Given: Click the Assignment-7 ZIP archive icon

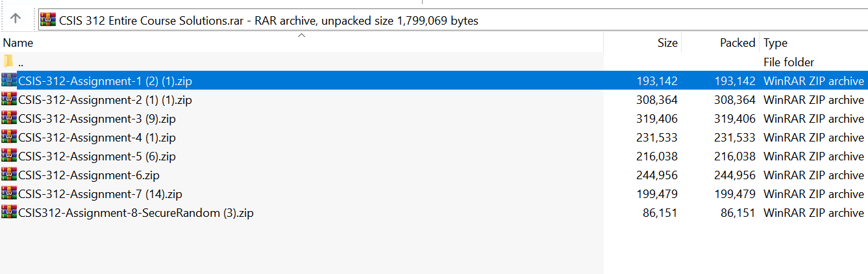Looking at the screenshot, I should [9, 194].
